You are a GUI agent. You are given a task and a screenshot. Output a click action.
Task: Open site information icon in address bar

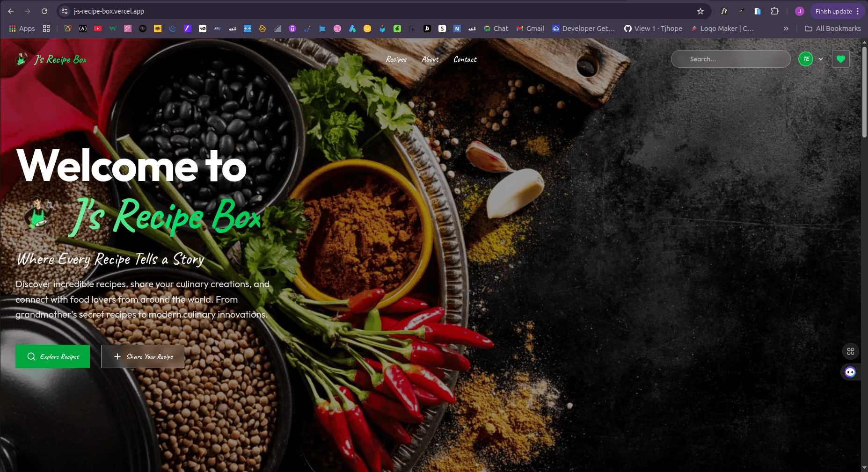point(65,11)
